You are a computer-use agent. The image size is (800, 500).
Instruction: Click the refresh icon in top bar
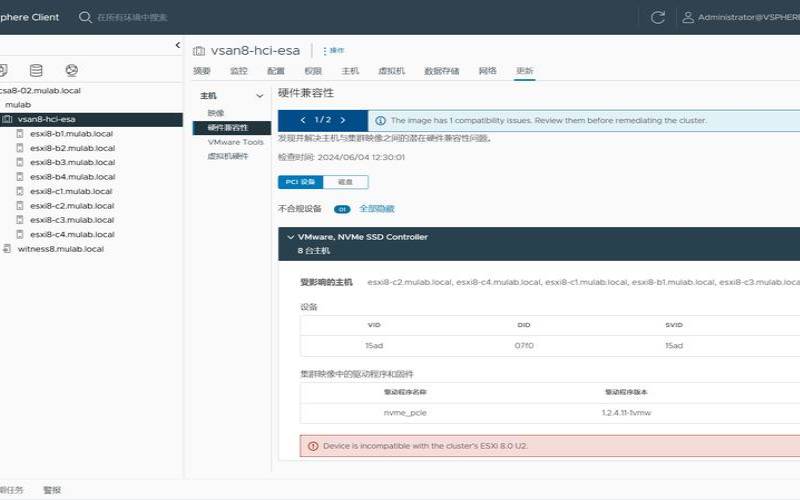[x=658, y=17]
